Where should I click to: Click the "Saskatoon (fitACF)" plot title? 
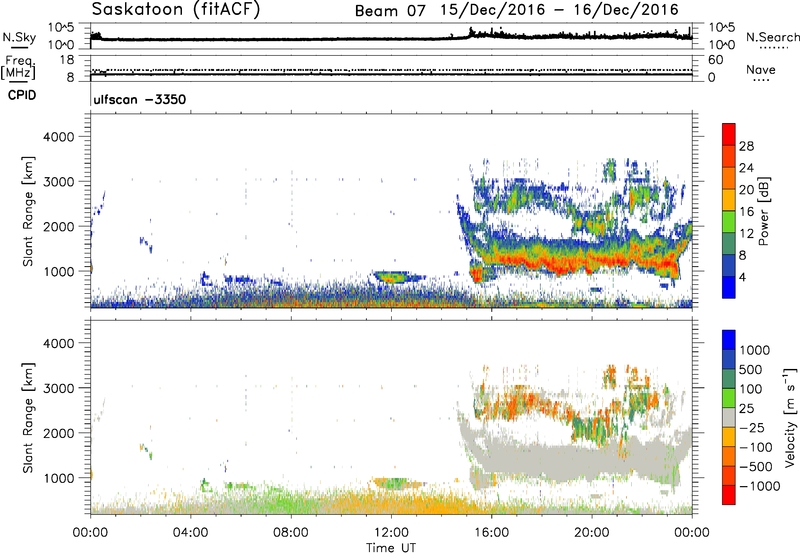(x=176, y=9)
